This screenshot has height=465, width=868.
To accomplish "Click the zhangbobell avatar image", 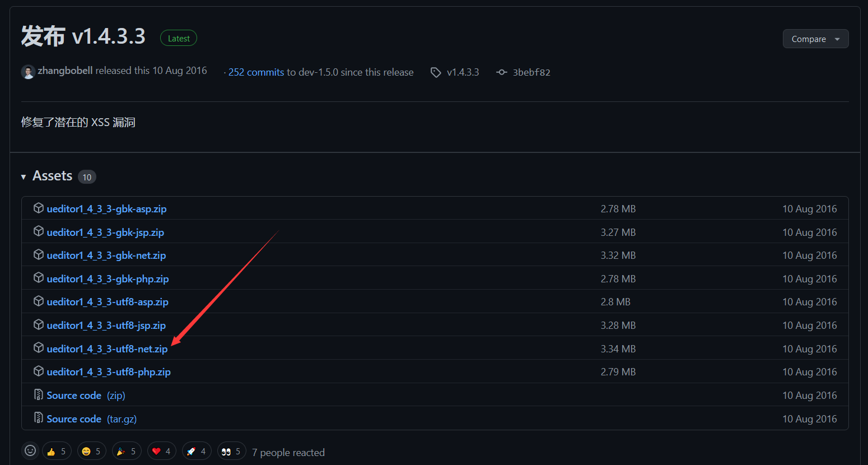I will click(x=28, y=72).
